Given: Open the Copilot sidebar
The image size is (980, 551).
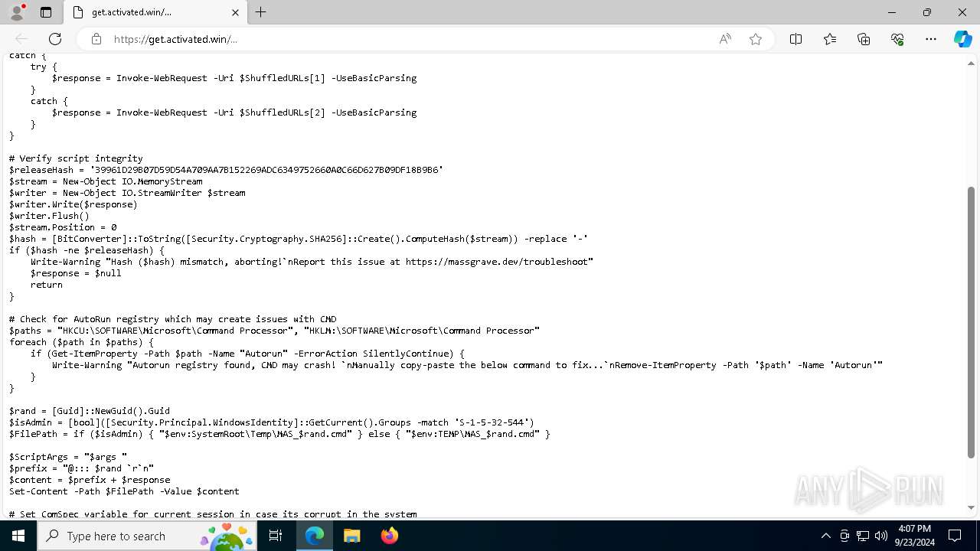Looking at the screenshot, I should pyautogui.click(x=962, y=39).
